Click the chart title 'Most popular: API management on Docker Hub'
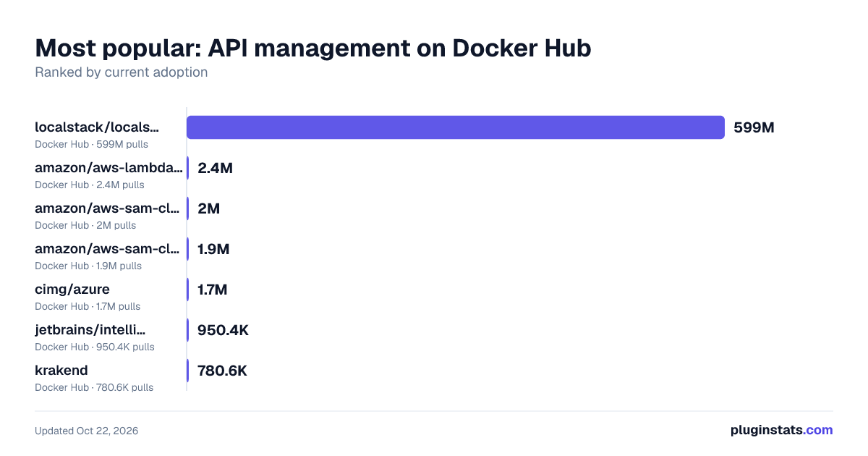868x456 pixels. [x=313, y=48]
